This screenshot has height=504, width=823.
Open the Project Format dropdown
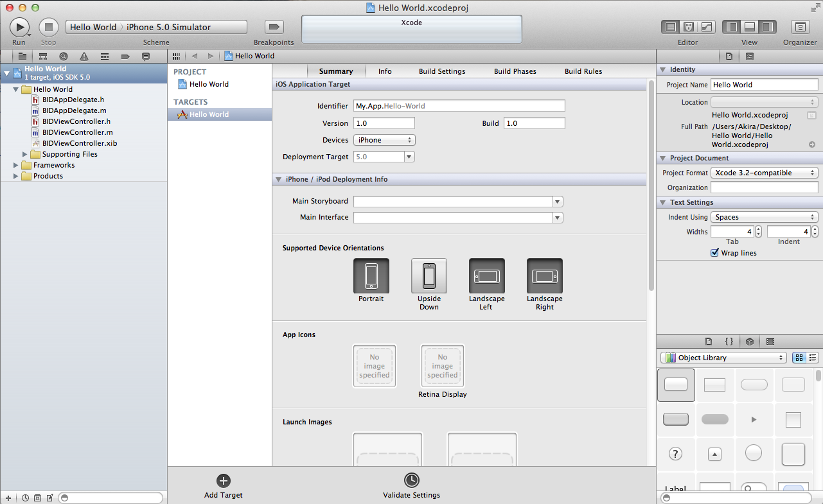pyautogui.click(x=764, y=173)
